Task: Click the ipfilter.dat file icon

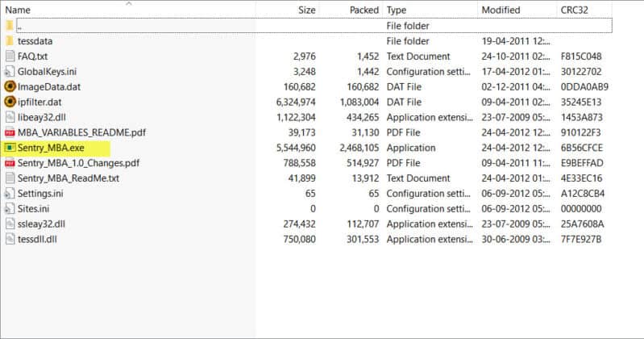Action: tap(10, 102)
